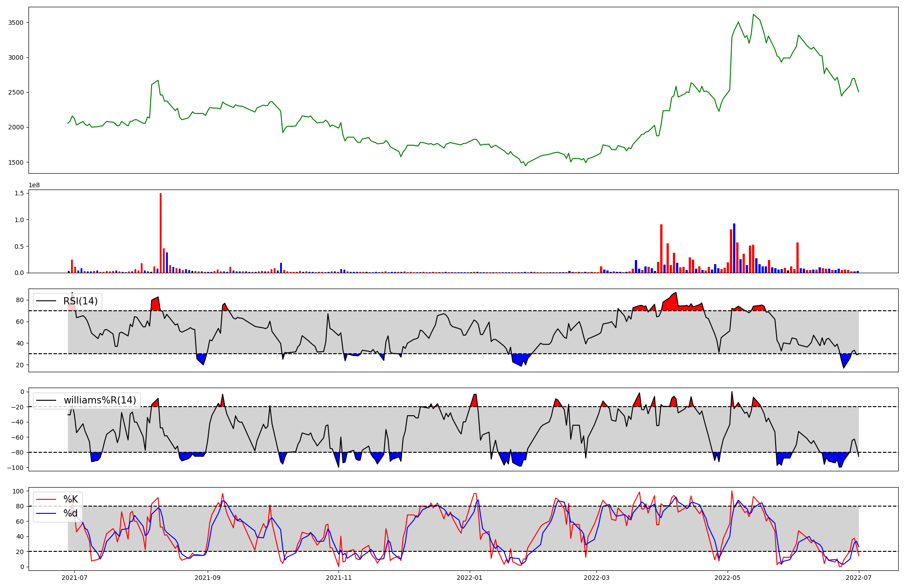Click the black RSI legend line swatch

[x=46, y=301]
